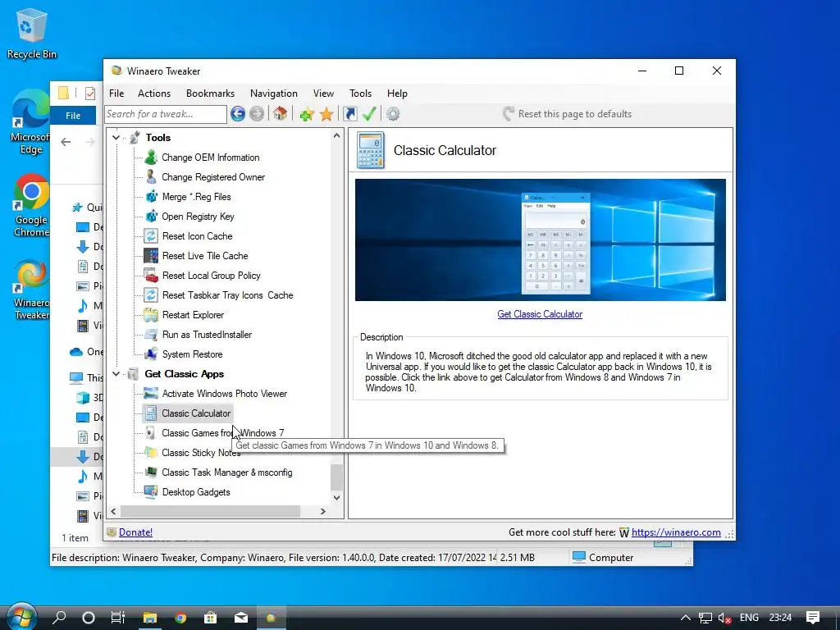Click the System Restore icon
The height and width of the screenshot is (630, 840).
click(151, 354)
